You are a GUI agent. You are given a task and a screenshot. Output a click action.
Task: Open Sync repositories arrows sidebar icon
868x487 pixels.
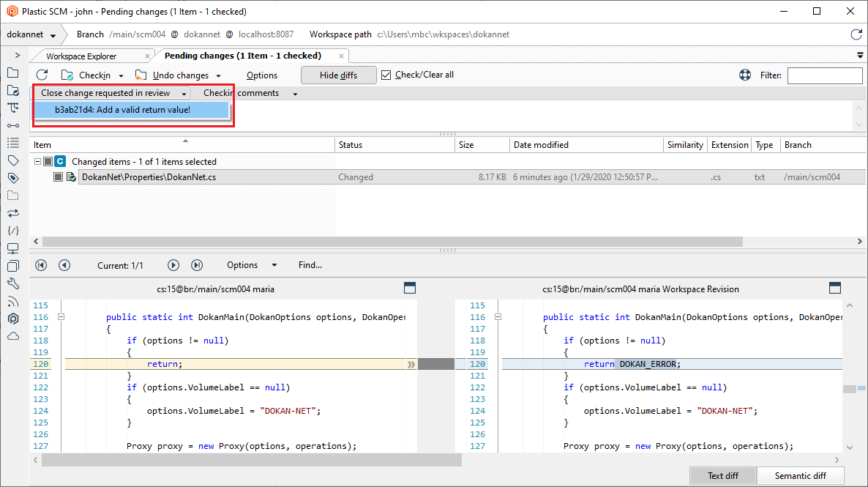click(x=13, y=213)
